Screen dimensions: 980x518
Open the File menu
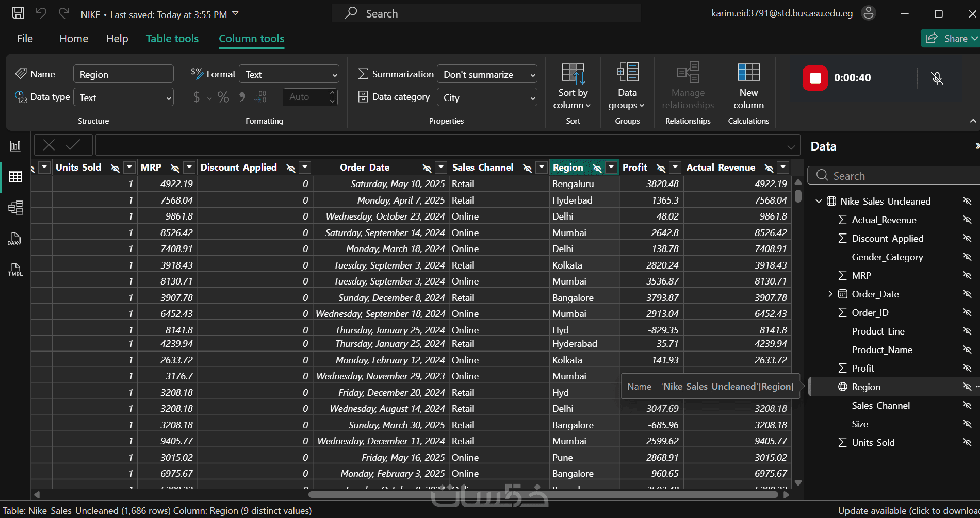click(25, 39)
